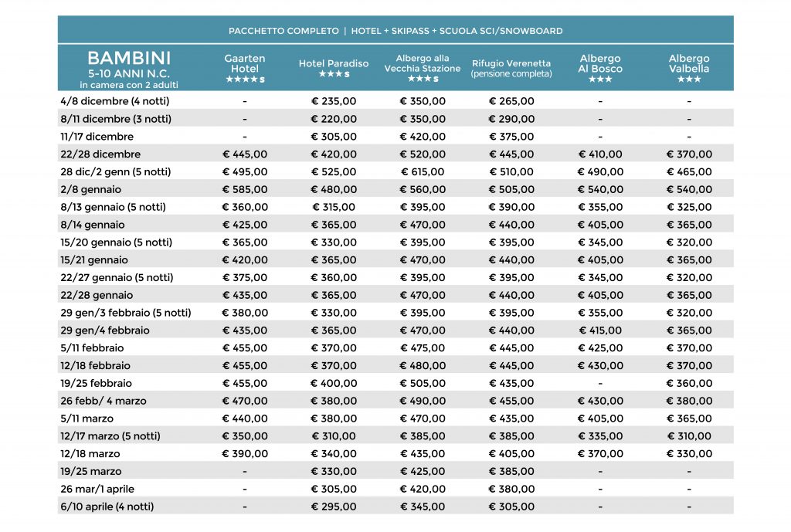Screen dimensions: 791x532
Task: Click Gaarten Hotel price € 470,00 for 26 febb/4 marzo
Action: [x=245, y=401]
